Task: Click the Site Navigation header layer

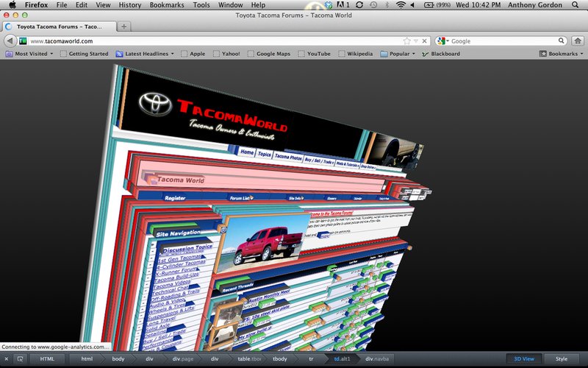Action: (x=178, y=233)
